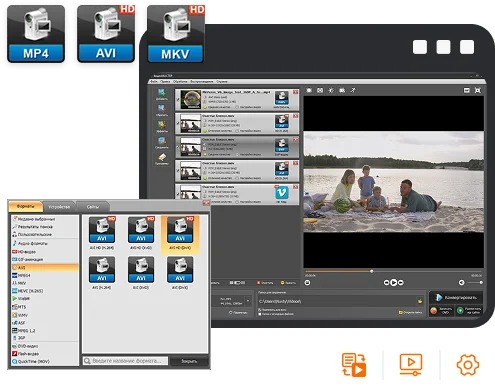495x392 pixels.
Task: Open the Обработка menu
Action: tap(180, 81)
